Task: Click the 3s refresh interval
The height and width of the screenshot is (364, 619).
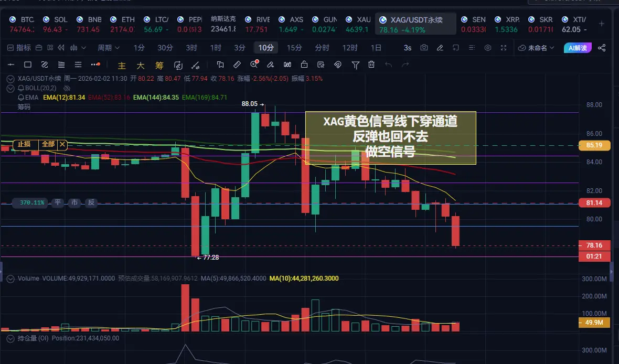Action: click(408, 48)
